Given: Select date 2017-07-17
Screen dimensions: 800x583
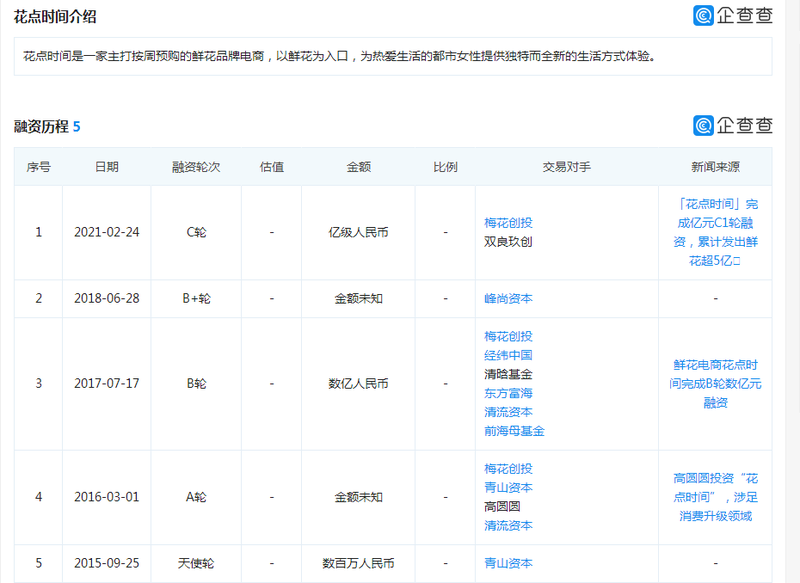Looking at the screenshot, I should tap(107, 384).
